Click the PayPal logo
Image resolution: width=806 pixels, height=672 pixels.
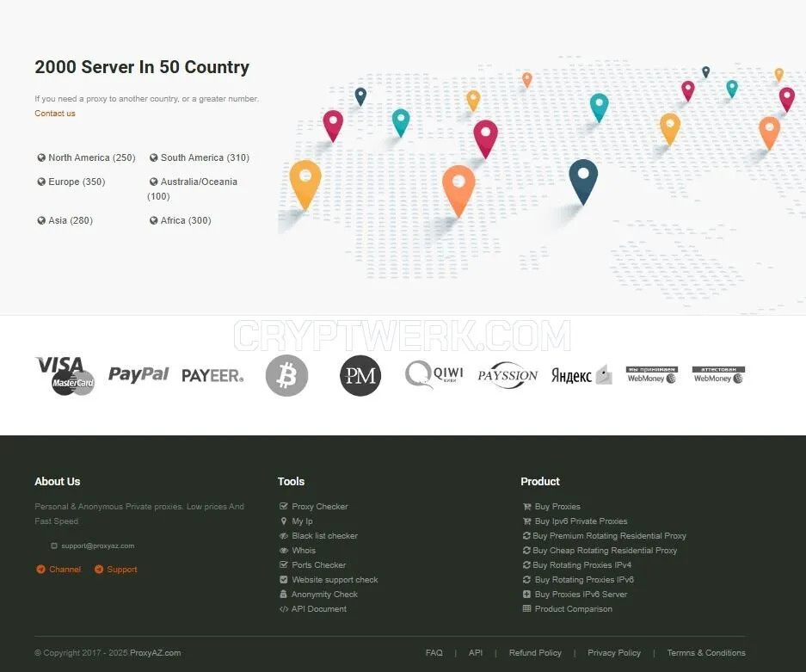pos(138,374)
